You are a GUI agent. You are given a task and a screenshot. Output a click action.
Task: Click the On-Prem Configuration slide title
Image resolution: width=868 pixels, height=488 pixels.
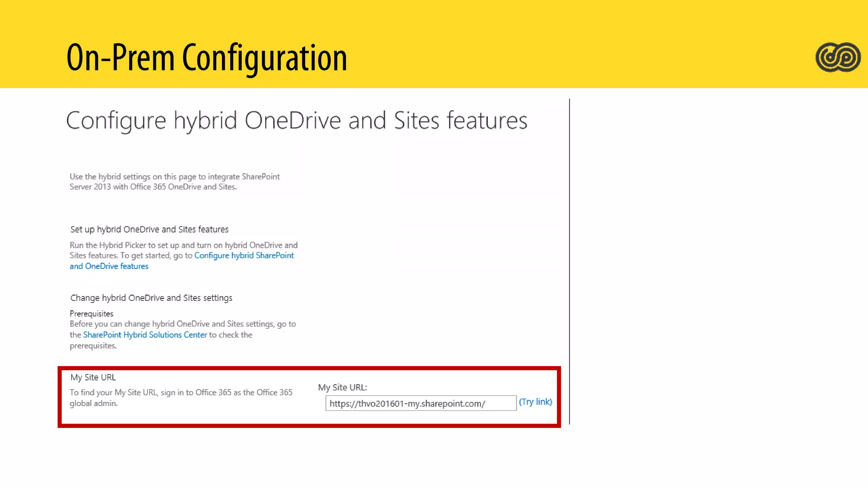tap(206, 58)
